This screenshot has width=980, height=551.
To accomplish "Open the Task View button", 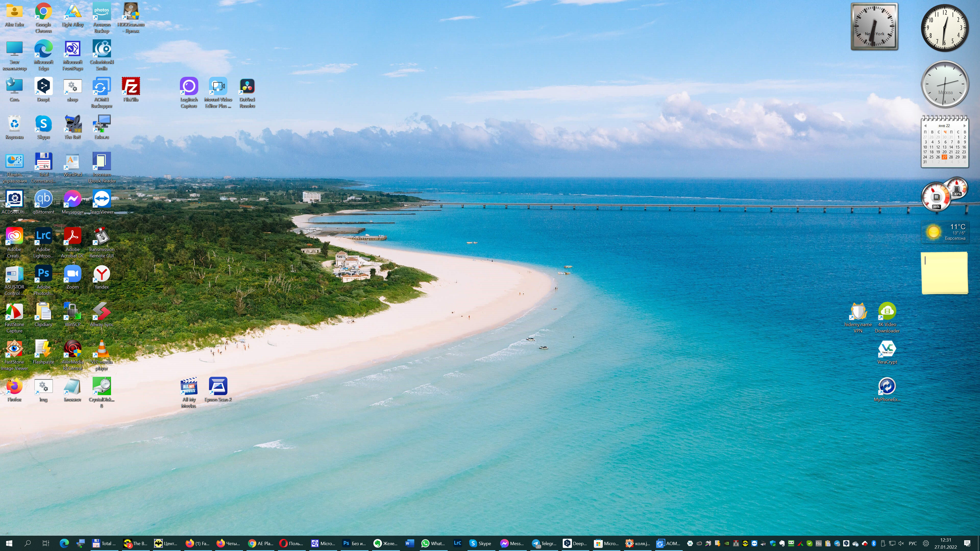I will tap(46, 543).
